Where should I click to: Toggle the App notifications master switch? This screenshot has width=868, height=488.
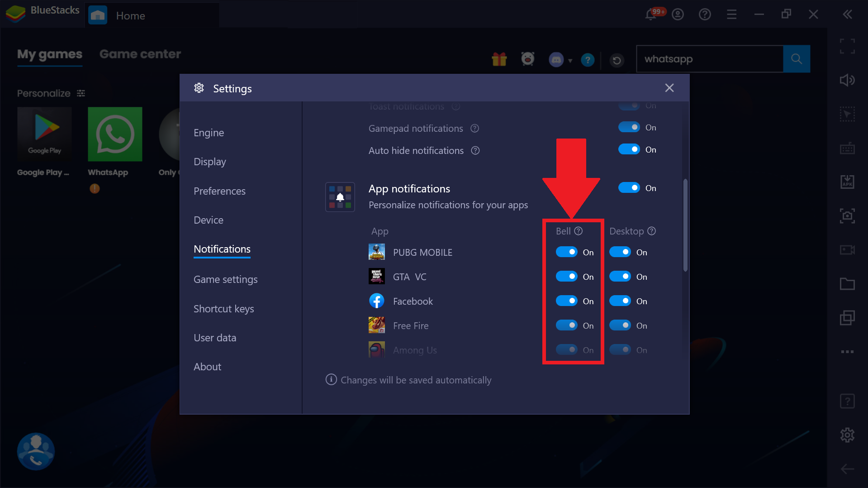coord(629,188)
